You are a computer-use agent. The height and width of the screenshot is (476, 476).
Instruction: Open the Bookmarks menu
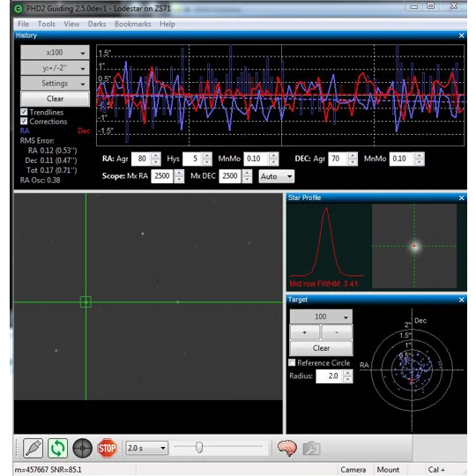point(132,24)
